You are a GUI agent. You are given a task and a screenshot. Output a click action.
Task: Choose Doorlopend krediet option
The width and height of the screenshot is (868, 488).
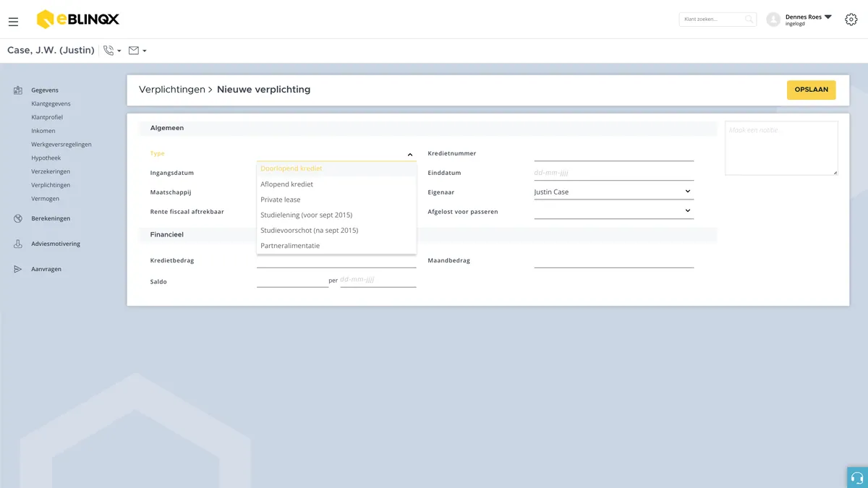(x=336, y=168)
